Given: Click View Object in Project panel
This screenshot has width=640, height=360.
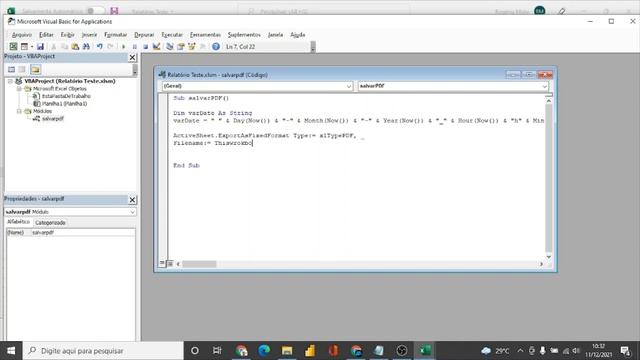Looking at the screenshot, I should pyautogui.click(x=22, y=69).
